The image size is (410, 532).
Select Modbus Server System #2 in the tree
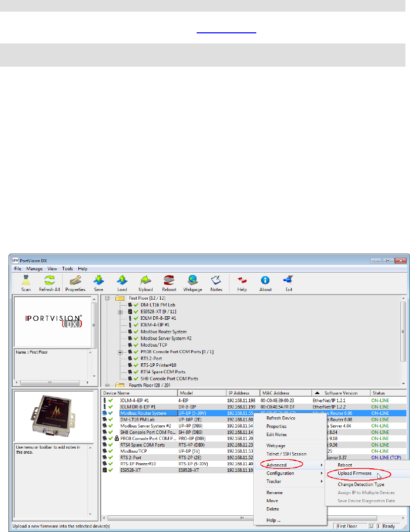coord(166,338)
